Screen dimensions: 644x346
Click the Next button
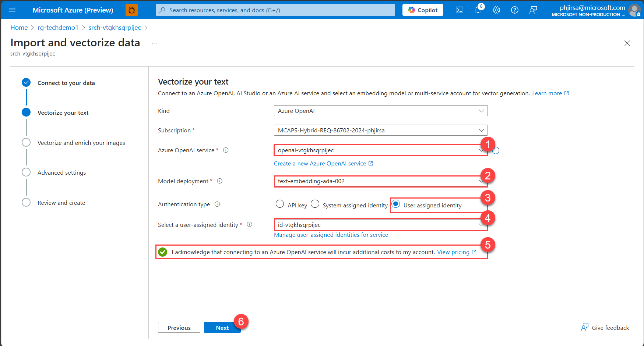point(222,327)
